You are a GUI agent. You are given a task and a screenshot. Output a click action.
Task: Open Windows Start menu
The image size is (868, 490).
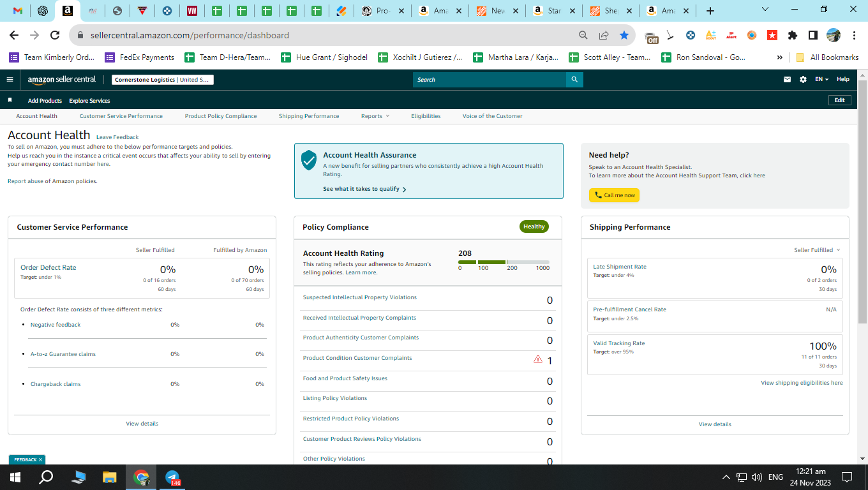click(x=15, y=477)
